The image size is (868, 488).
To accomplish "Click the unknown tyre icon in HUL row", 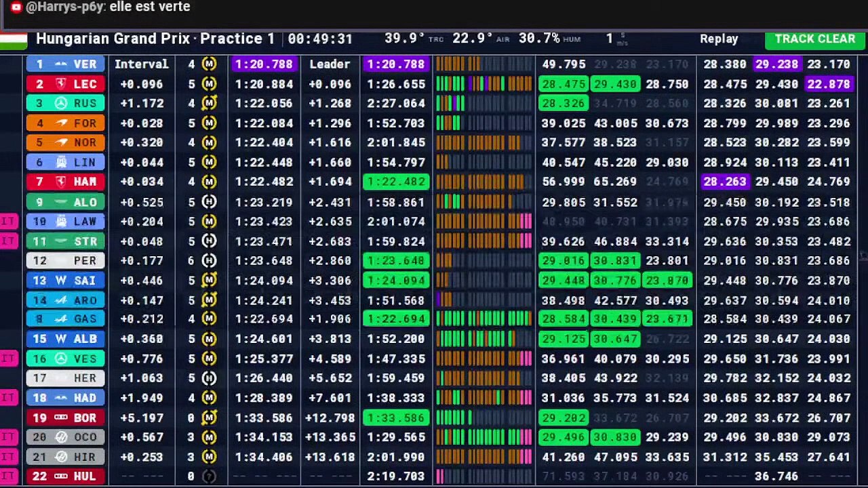I will tap(209, 476).
